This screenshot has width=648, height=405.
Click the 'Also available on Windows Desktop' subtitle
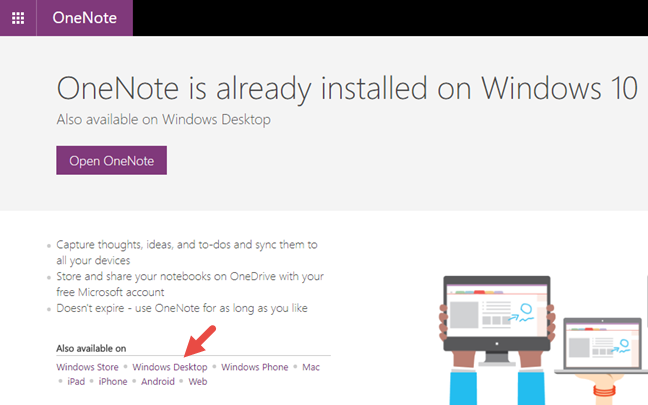pos(164,119)
